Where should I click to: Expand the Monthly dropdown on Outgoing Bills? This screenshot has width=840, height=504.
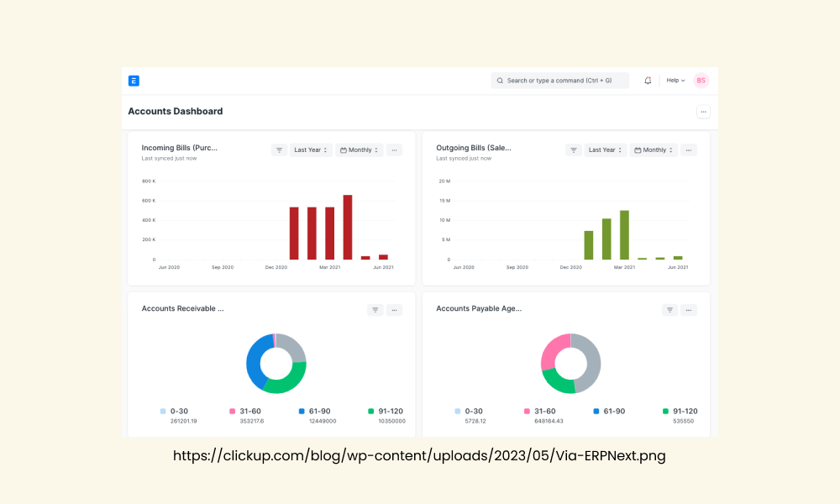(x=654, y=150)
